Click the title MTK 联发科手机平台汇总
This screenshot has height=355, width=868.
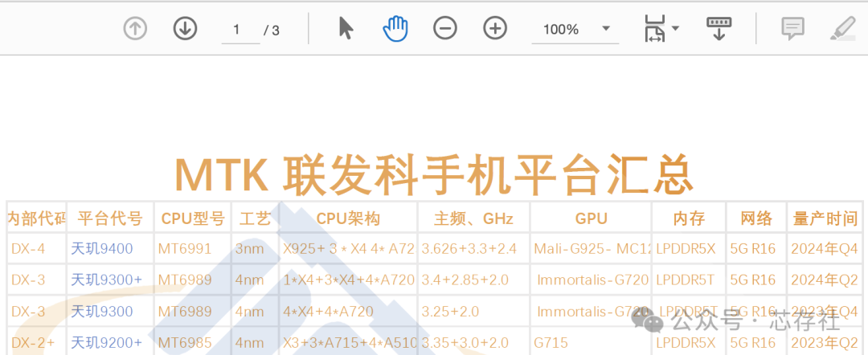pos(434,175)
